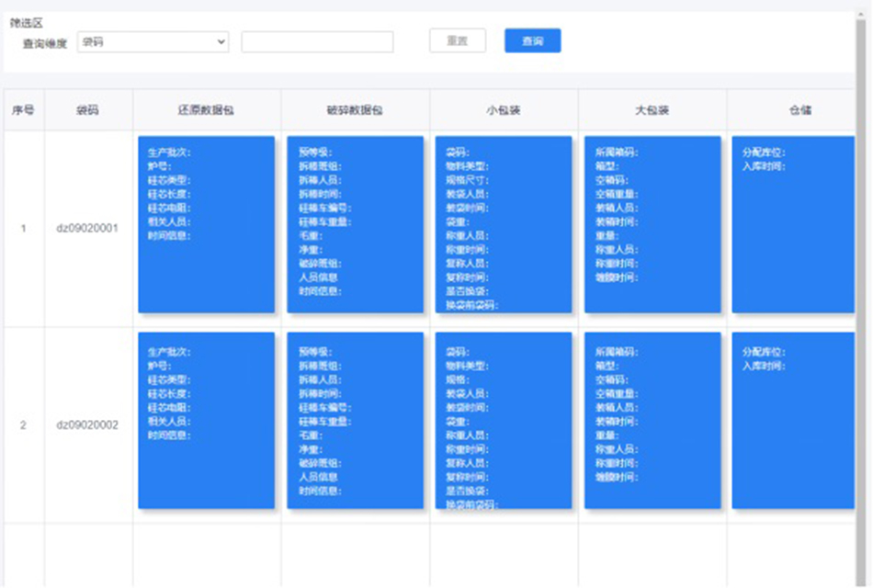This screenshot has height=588, width=873.
Task: Click the search text input field
Action: coord(317,42)
